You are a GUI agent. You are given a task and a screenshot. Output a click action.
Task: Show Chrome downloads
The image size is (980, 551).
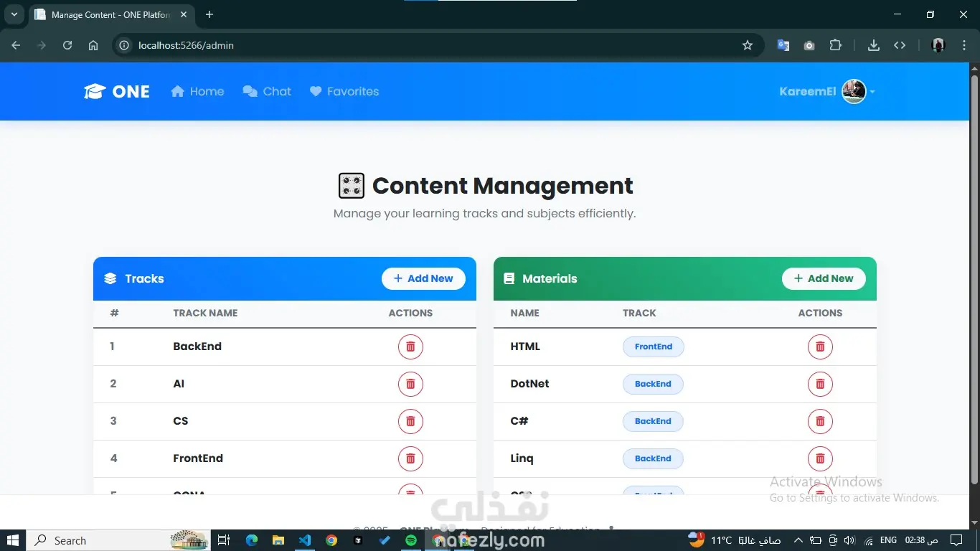tap(874, 45)
